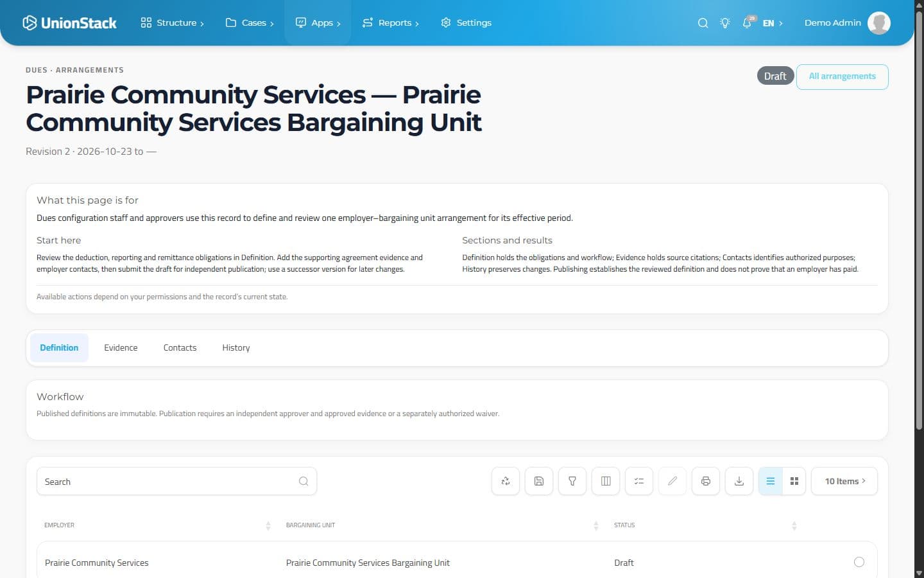Open the search icon in header
This screenshot has width=924, height=578.
703,22
